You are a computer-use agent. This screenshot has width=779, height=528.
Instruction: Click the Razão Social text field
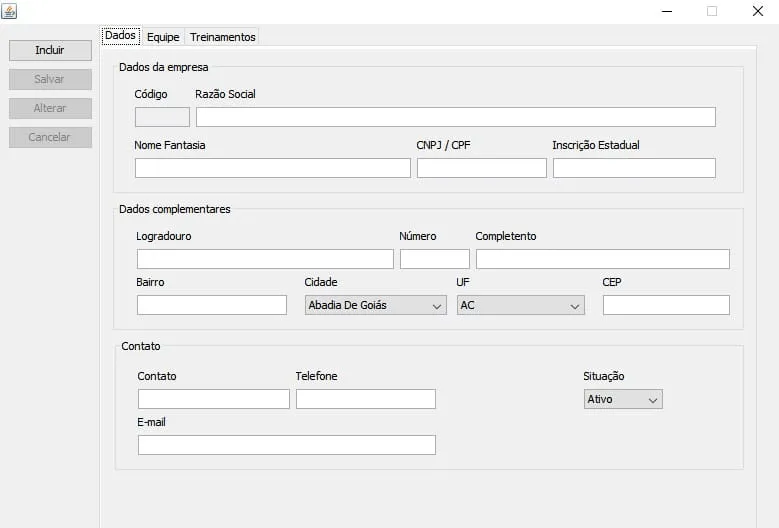click(x=455, y=117)
